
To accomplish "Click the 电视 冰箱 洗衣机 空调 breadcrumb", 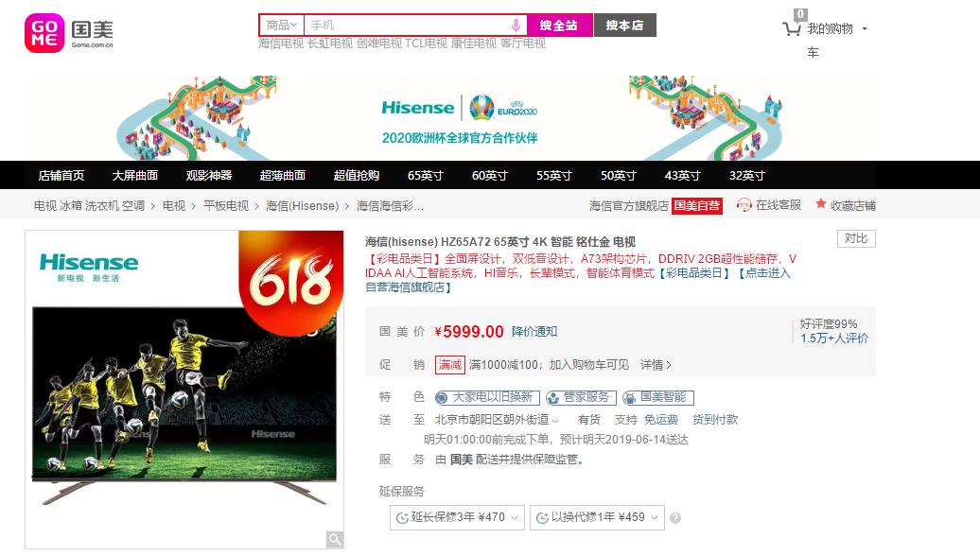I will pyautogui.click(x=89, y=206).
